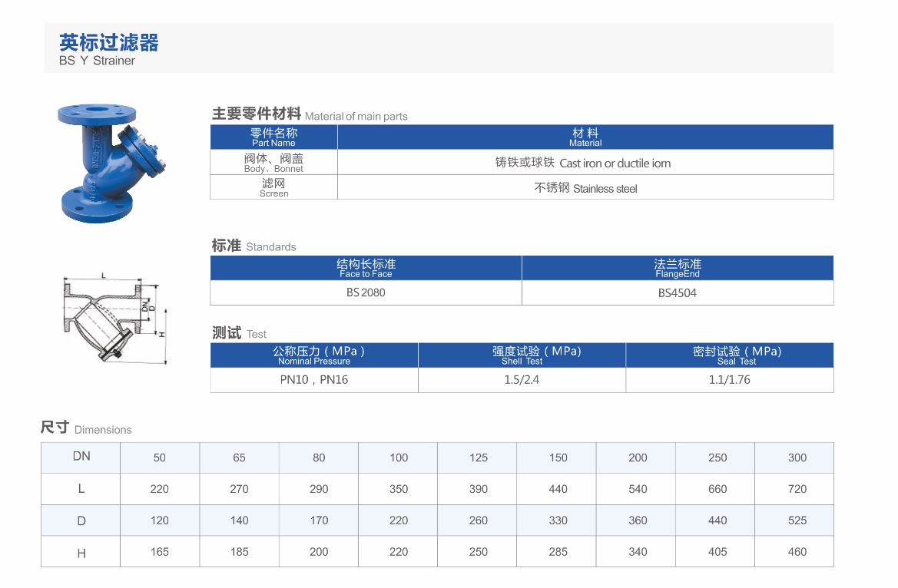Click the Face to Face header
898x588 pixels.
click(x=366, y=268)
